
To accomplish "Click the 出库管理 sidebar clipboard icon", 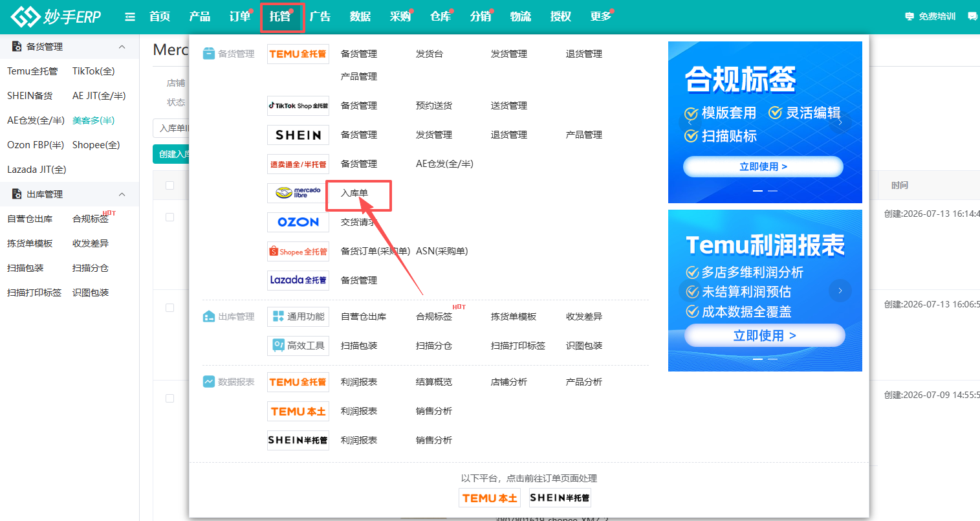I will (17, 194).
